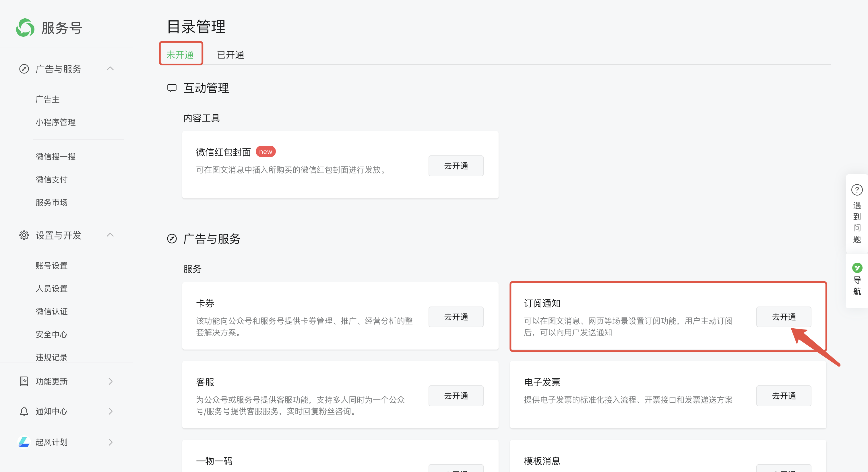The image size is (868, 472).
Task: Click the green 导航 navigation icon
Action: click(857, 268)
